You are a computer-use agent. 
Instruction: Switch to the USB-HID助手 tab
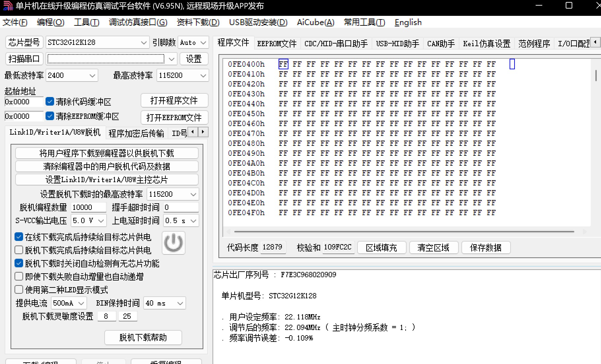[x=397, y=44]
